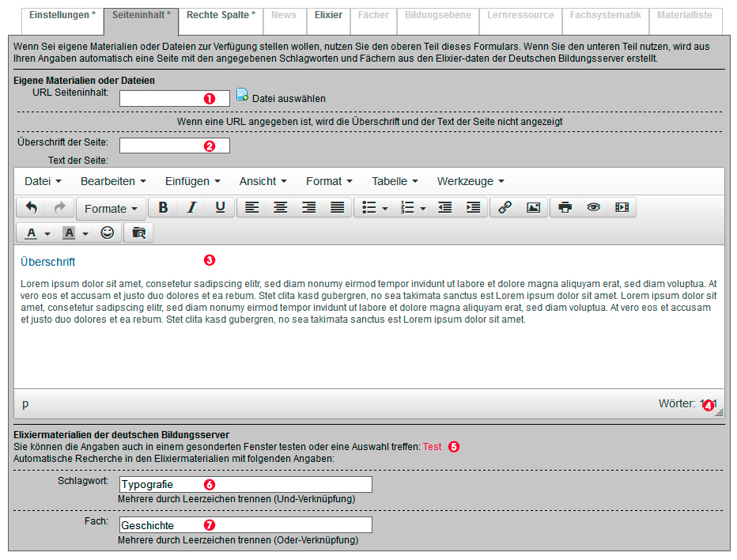Screen dimensions: 737x560
Task: Click the blue Überschrift heading in editor
Action: (x=48, y=262)
